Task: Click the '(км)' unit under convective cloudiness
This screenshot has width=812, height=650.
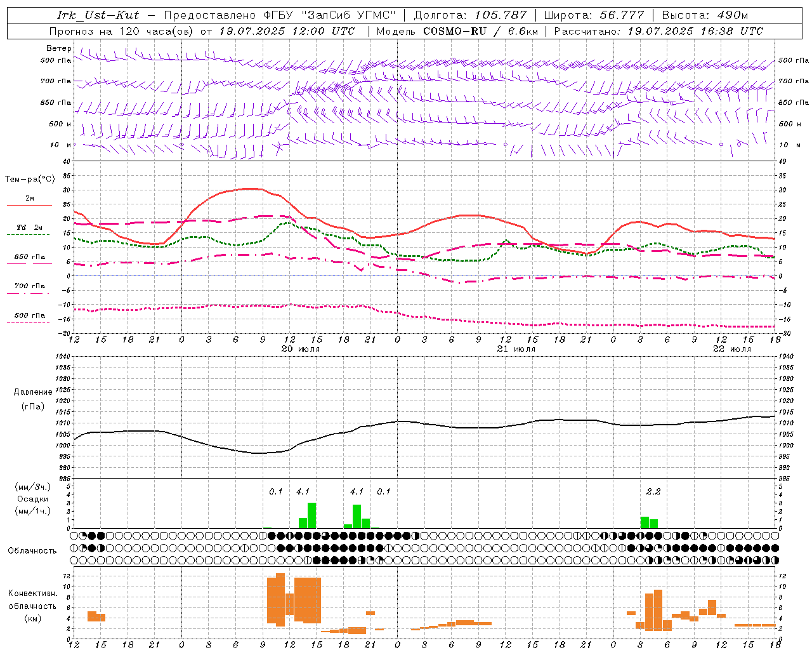Action: tap(32, 618)
